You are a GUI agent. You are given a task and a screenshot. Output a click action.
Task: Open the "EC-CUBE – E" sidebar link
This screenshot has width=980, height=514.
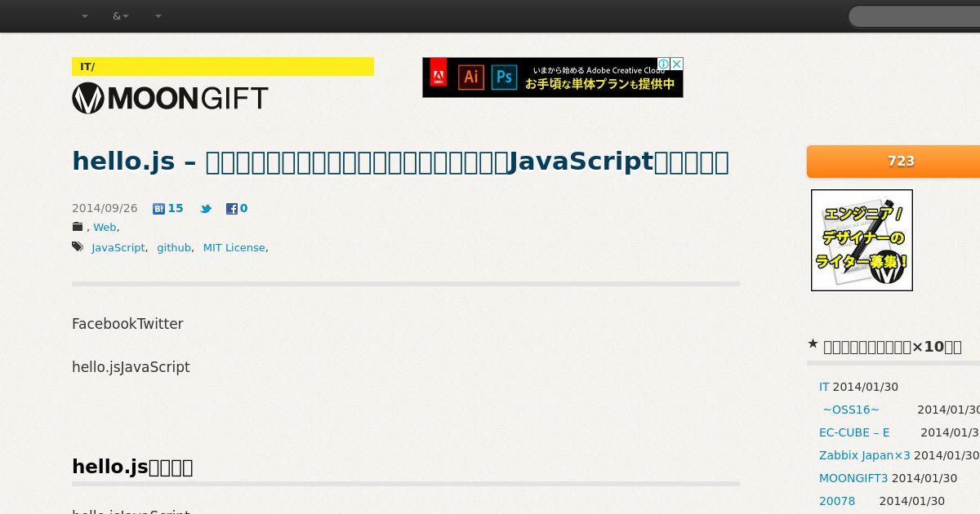click(854, 432)
